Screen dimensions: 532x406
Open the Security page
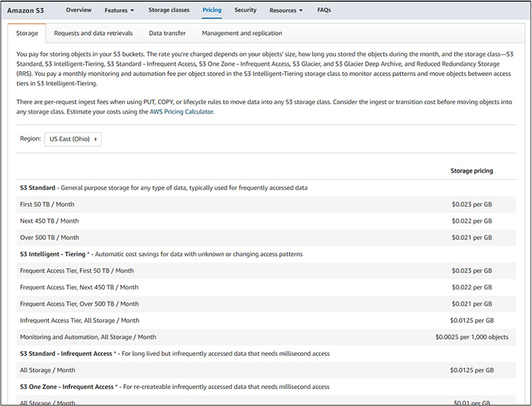pyautogui.click(x=245, y=10)
